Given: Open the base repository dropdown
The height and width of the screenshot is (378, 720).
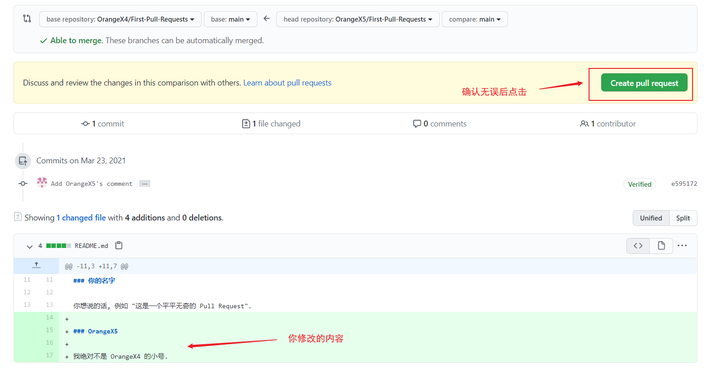Looking at the screenshot, I should (120, 19).
